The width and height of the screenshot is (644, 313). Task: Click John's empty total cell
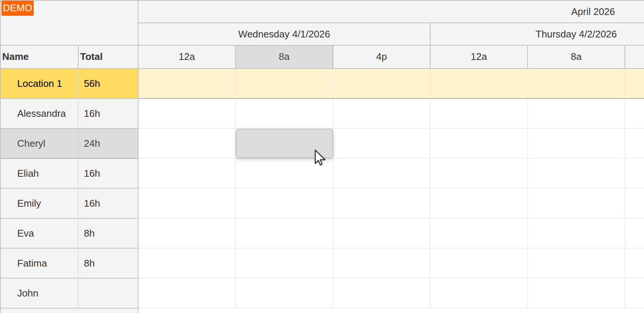tap(108, 293)
